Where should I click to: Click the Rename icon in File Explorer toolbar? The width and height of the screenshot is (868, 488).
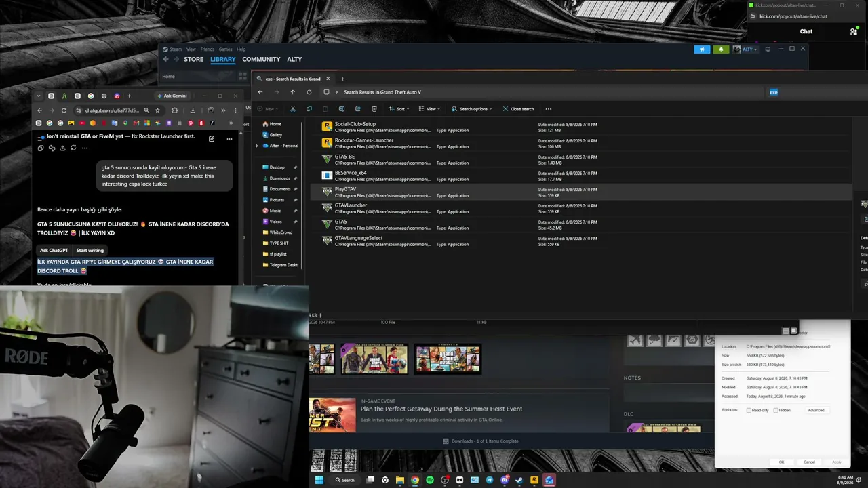coord(342,108)
